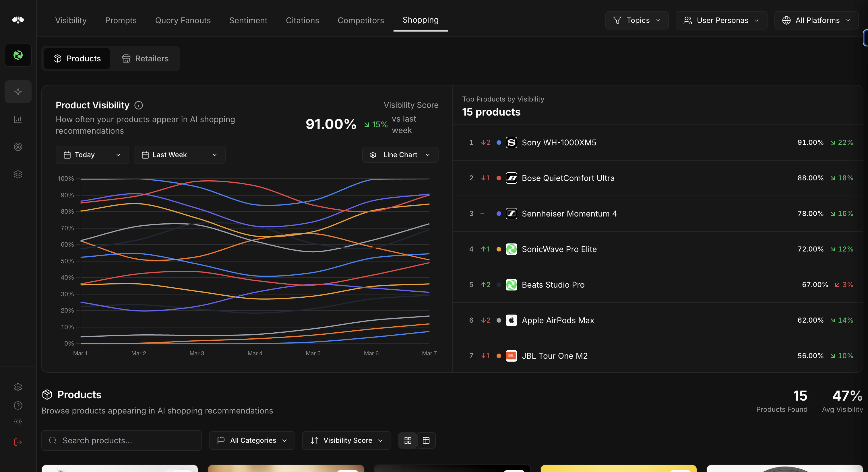Screen dimensions: 868x472
Task: Click the Product Visibility info icon
Action: pos(138,105)
